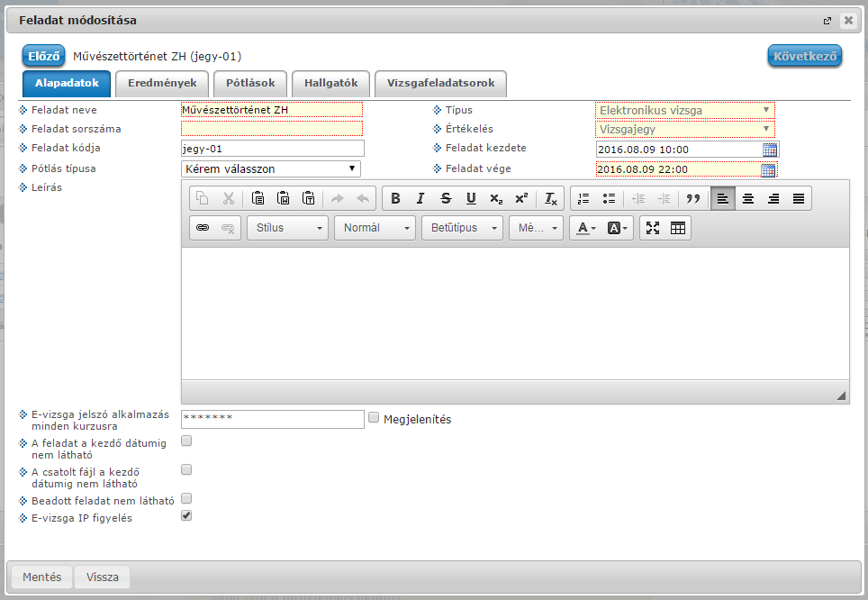Uncheck E-vizsga IP figyelés
The width and height of the screenshot is (868, 600).
(x=186, y=516)
